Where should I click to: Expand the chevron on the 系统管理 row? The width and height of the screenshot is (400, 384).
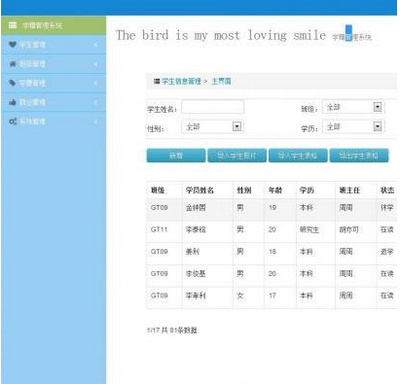pos(96,121)
